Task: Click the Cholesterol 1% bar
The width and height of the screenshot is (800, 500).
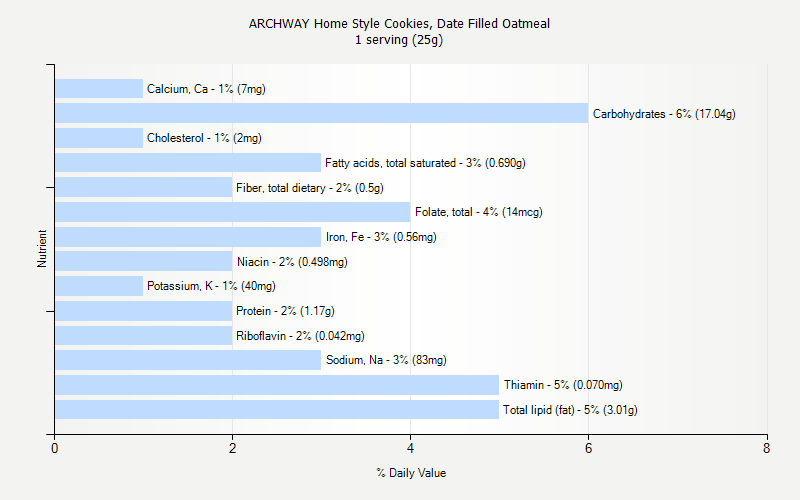Action: (x=99, y=138)
